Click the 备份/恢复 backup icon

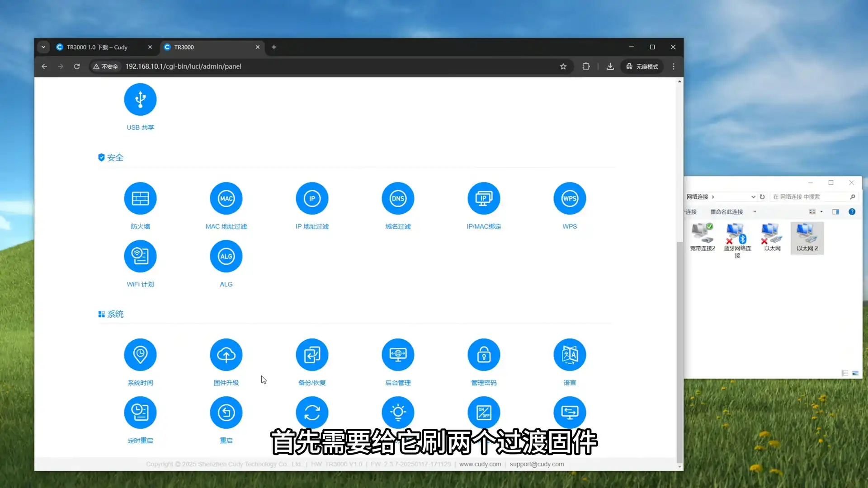[x=312, y=355]
